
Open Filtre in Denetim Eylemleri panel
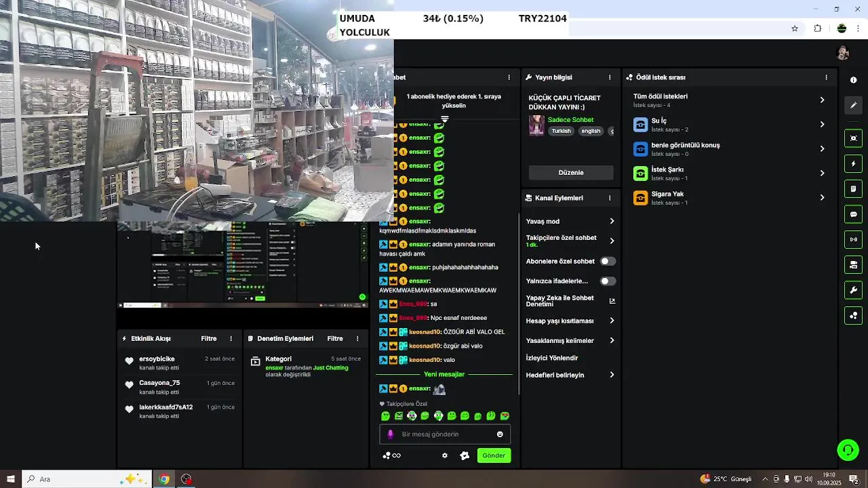coord(335,338)
